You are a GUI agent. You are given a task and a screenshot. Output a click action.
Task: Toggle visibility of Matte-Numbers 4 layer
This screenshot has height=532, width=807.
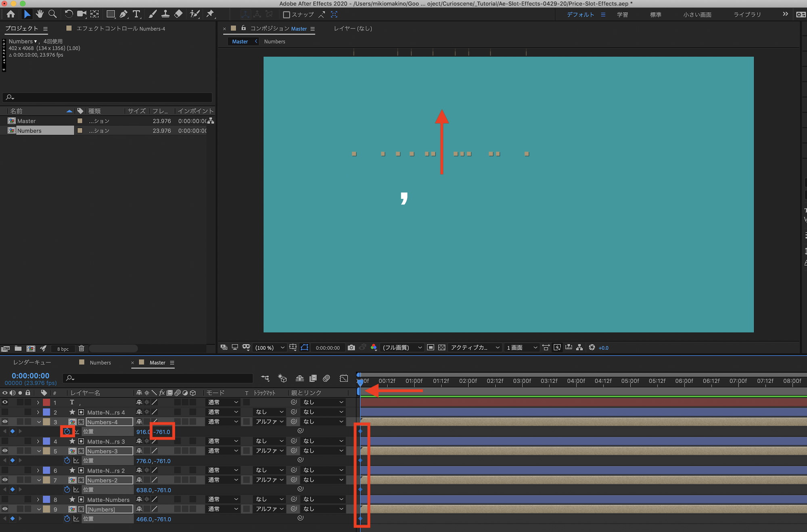(x=5, y=412)
